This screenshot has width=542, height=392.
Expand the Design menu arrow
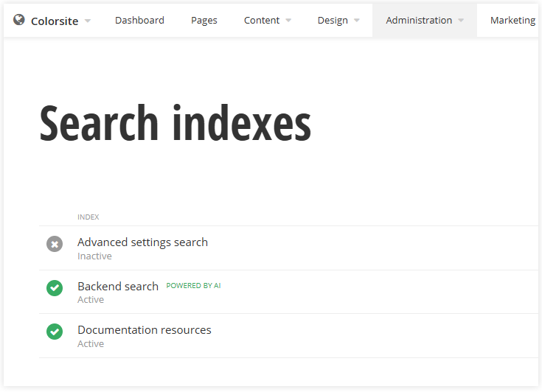[x=357, y=21]
